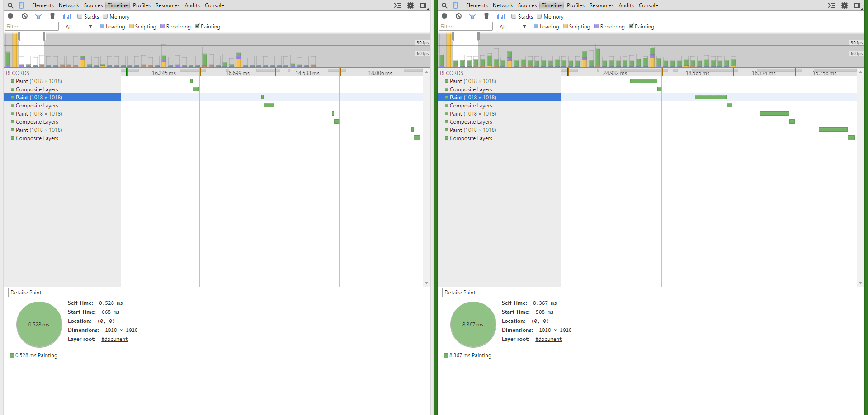Image resolution: width=868 pixels, height=415 pixels.
Task: Open the filter funnel icon on the left toolbar
Action: [x=38, y=16]
